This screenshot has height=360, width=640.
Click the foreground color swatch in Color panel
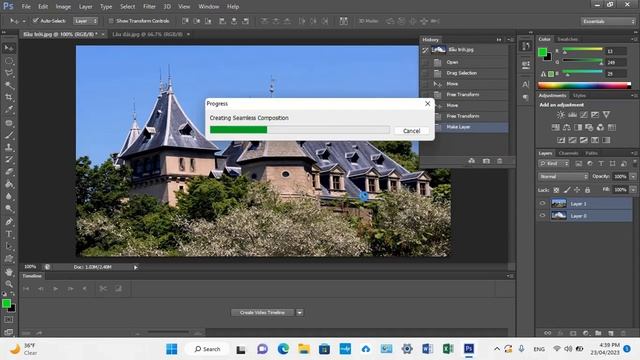coord(542,52)
